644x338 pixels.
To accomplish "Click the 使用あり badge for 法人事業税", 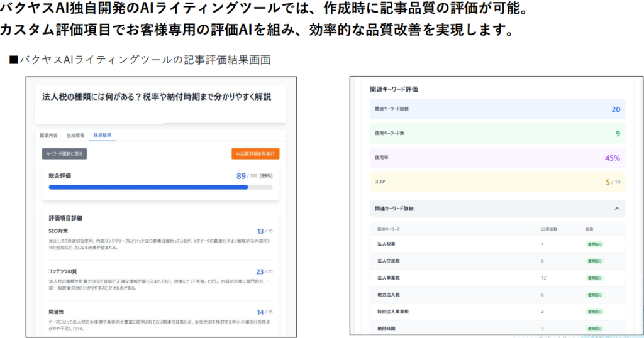I will coord(594,278).
